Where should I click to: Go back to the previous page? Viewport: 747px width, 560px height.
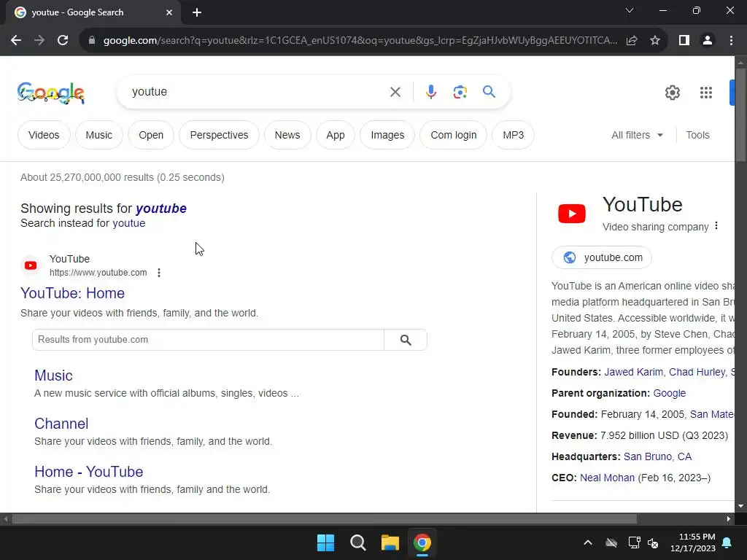click(16, 41)
